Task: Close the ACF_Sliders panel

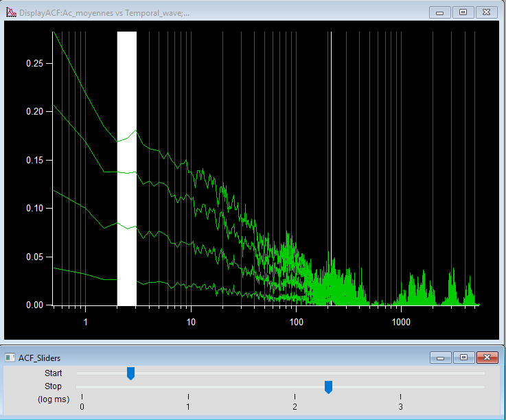Action: click(487, 358)
